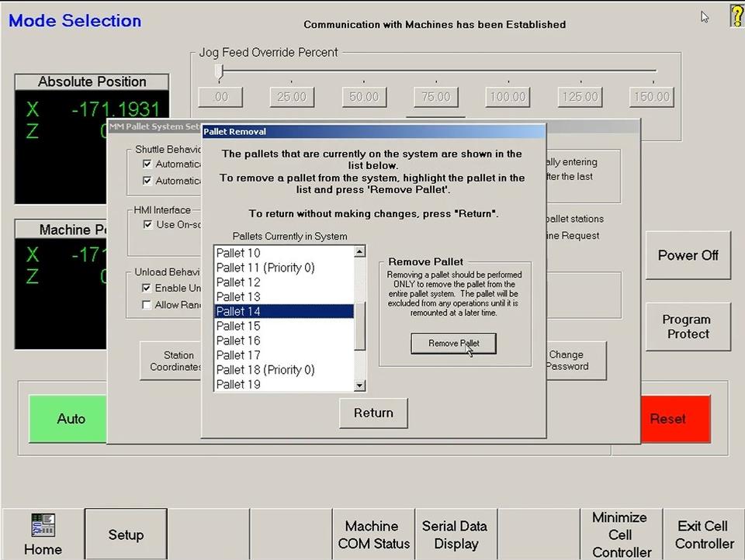745x560 pixels.
Task: Open the Setup tab in bottom bar
Action: pyautogui.click(x=126, y=534)
